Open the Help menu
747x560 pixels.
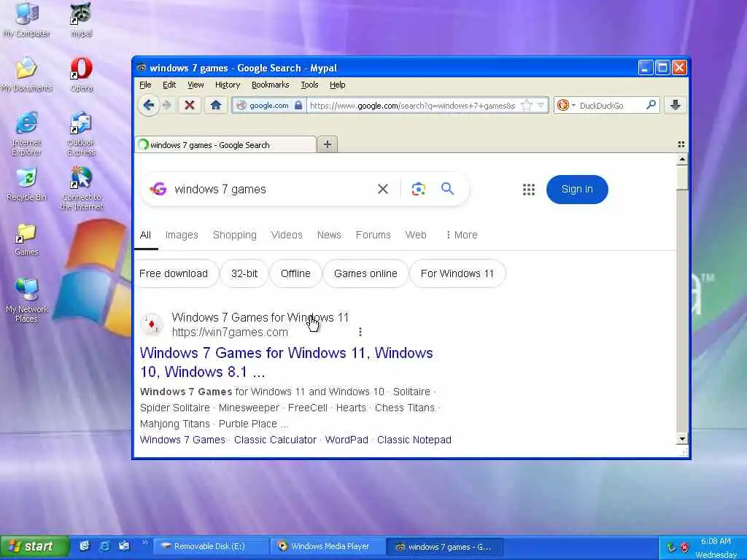click(337, 85)
